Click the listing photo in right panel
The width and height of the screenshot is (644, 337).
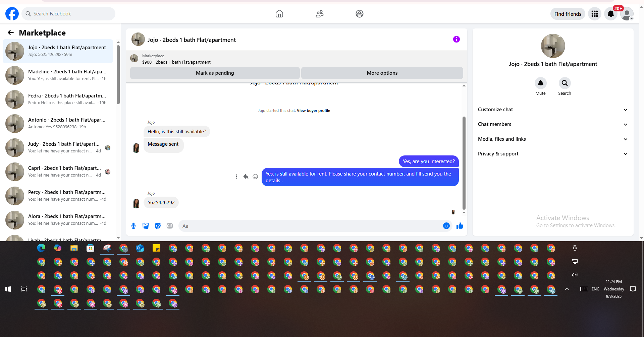tap(553, 46)
